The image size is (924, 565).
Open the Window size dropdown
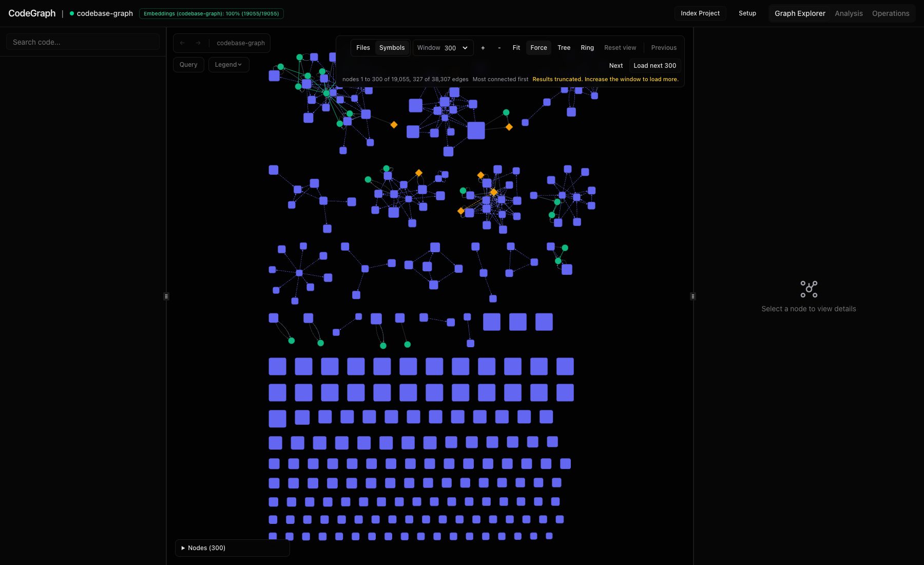443,48
